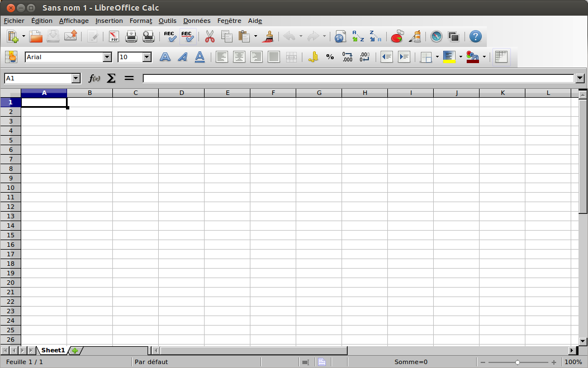Toggle bold formatting
Screen dimensions: 588x368
(x=165, y=56)
